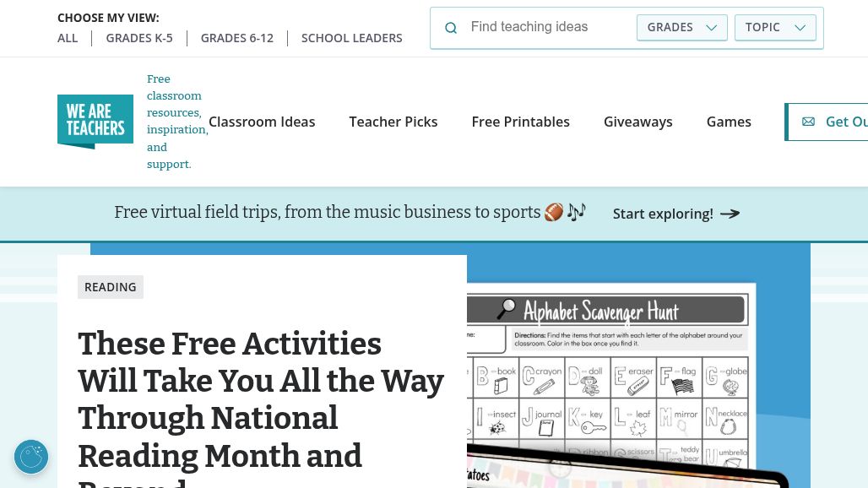Expand the Grades dropdown
Screen dimensions: 868x488
[x=681, y=27]
